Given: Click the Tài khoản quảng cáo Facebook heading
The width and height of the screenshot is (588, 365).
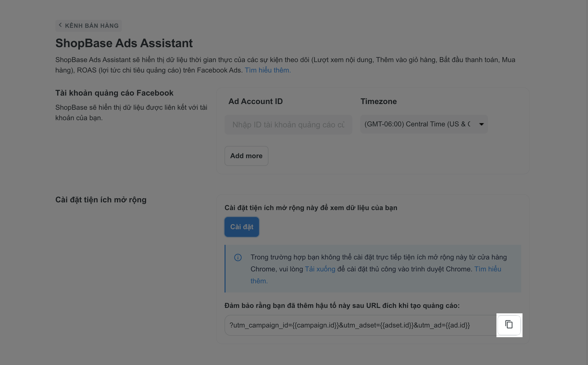Looking at the screenshot, I should (x=114, y=93).
